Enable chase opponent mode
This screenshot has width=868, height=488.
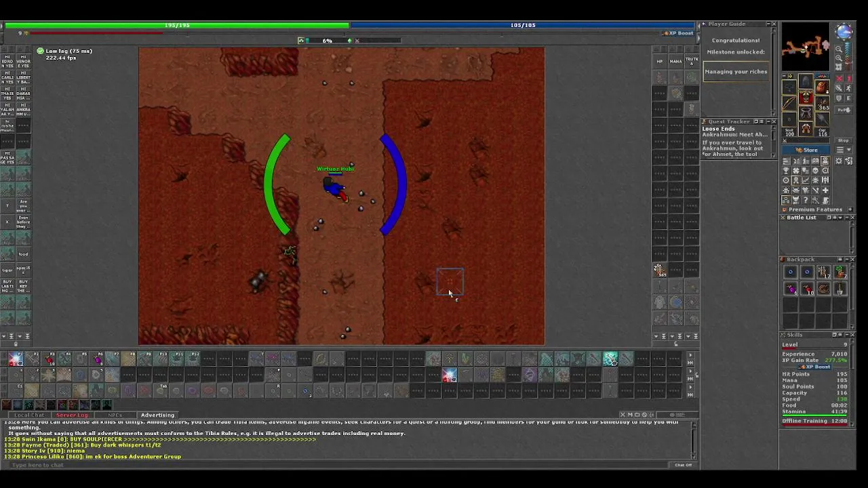pos(849,88)
